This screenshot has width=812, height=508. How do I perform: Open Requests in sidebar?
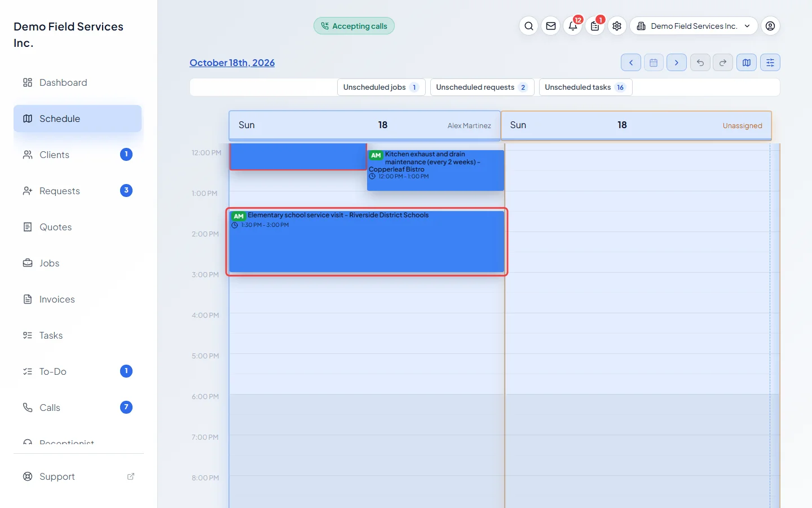78,191
